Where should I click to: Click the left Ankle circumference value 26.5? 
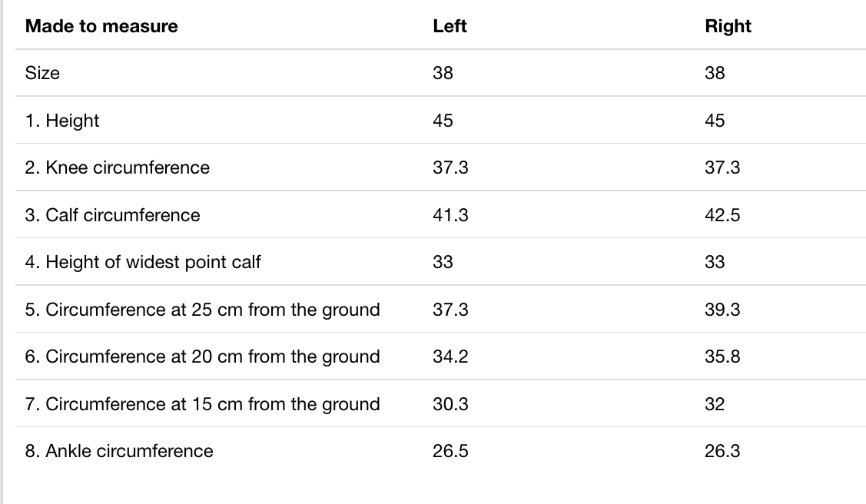coord(450,451)
